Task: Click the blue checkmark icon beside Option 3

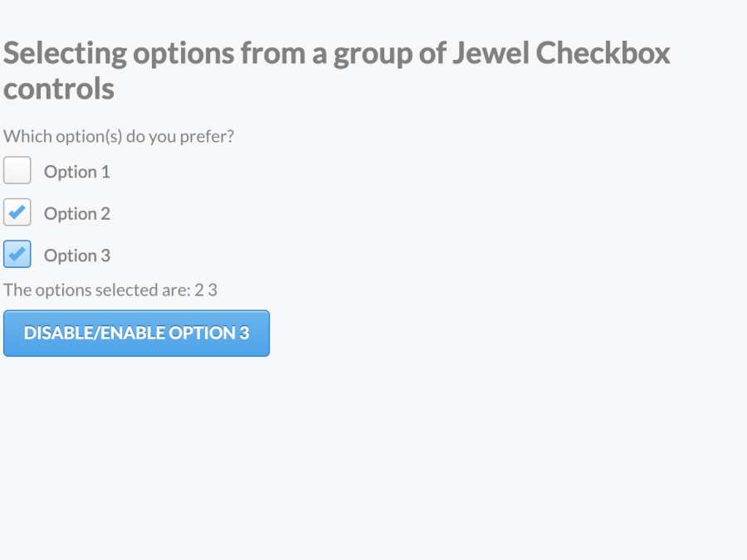Action: click(17, 254)
